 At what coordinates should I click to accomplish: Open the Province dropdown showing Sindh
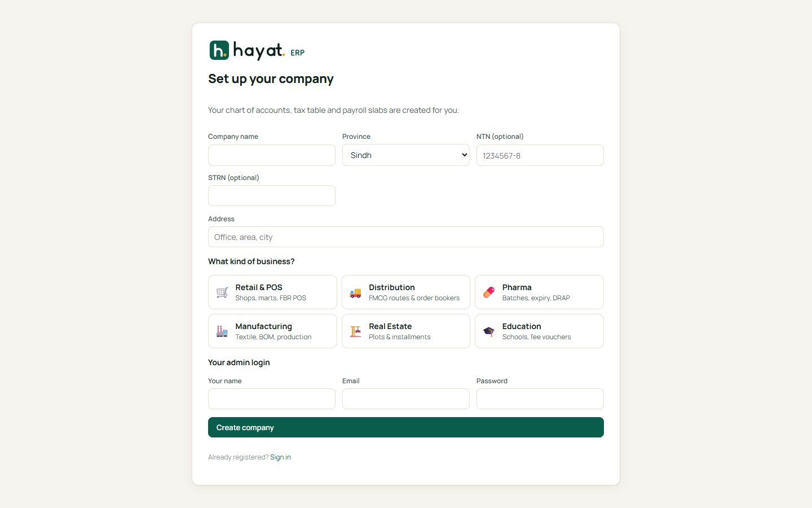pyautogui.click(x=406, y=155)
